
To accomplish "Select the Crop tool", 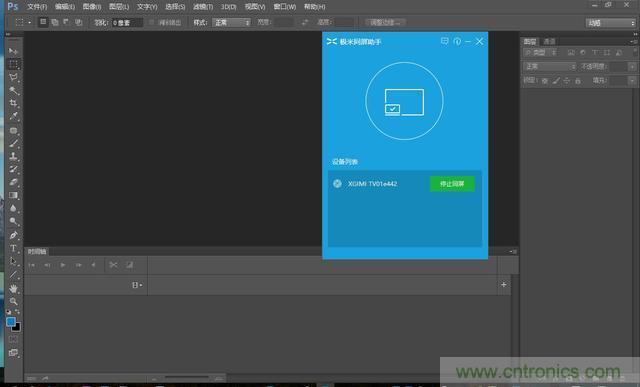I will pyautogui.click(x=13, y=104).
